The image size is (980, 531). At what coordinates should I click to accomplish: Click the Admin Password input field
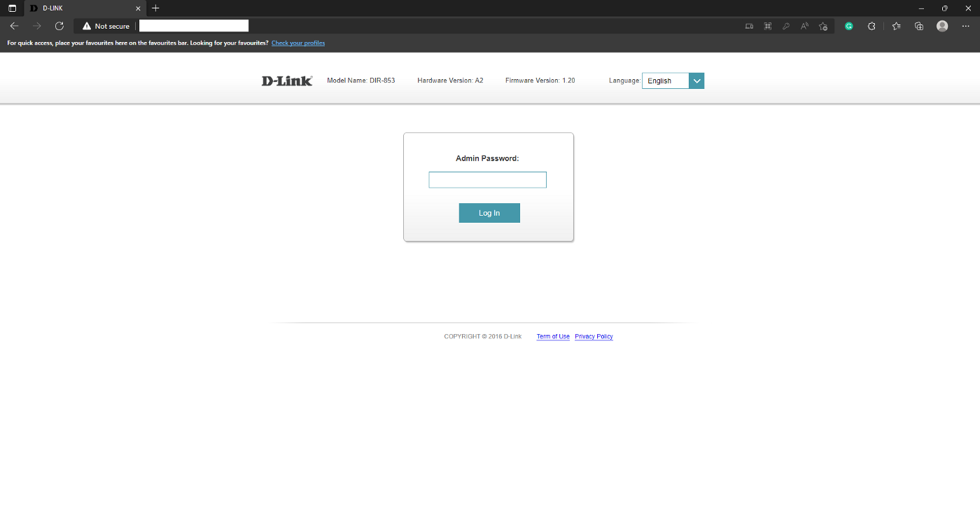tap(487, 179)
